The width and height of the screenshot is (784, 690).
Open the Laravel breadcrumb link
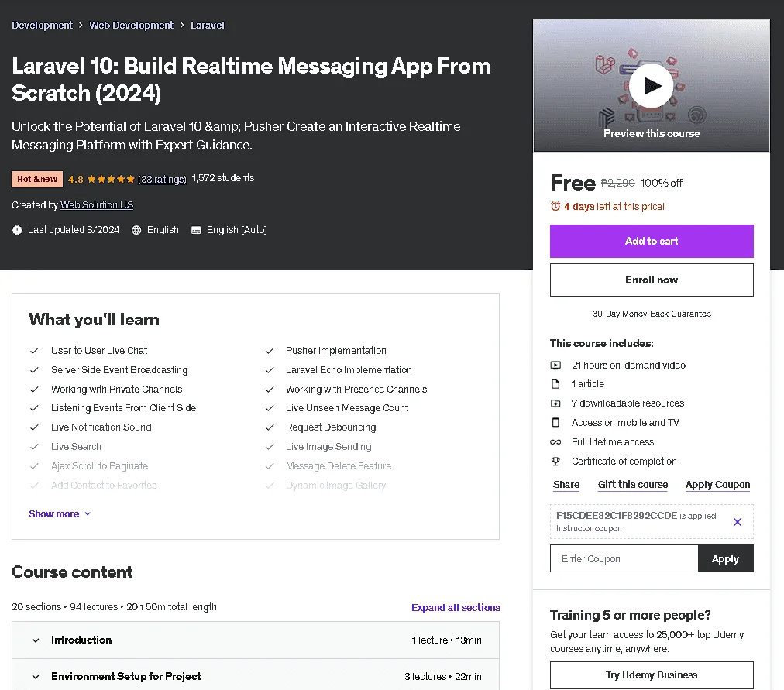[x=208, y=25]
